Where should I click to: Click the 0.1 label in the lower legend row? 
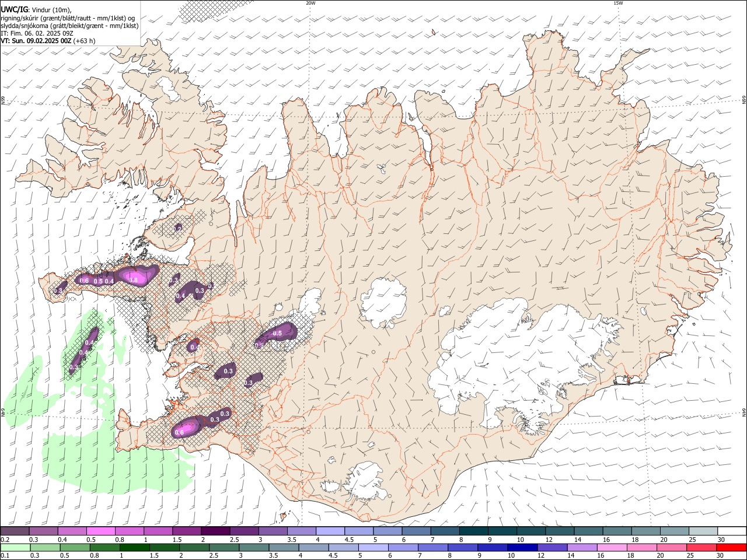pos(5,556)
